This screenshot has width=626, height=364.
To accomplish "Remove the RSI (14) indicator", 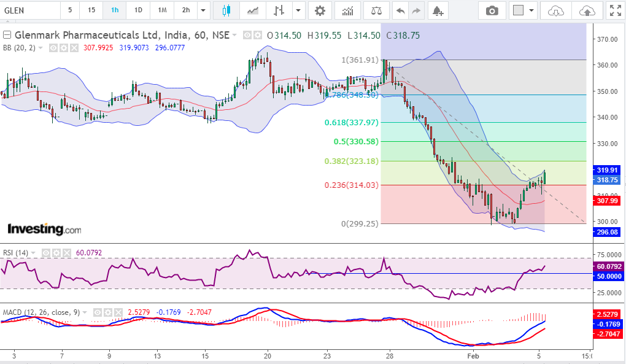I will point(67,253).
